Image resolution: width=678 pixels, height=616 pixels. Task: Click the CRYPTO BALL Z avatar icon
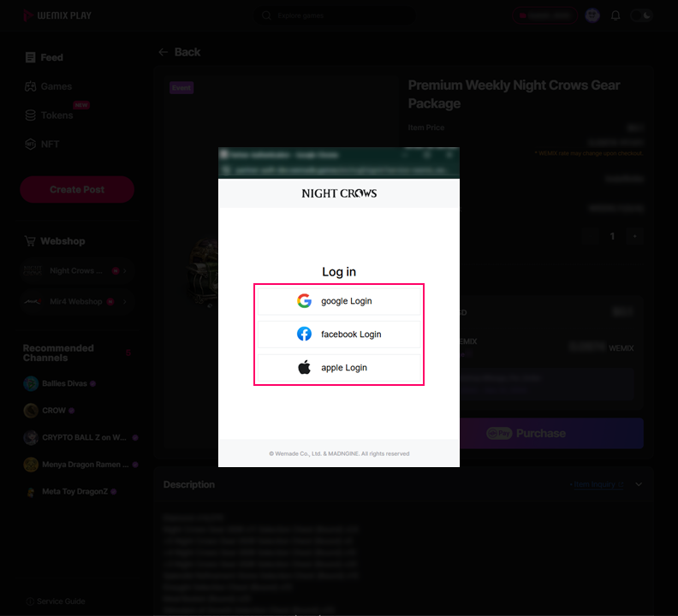(x=31, y=437)
